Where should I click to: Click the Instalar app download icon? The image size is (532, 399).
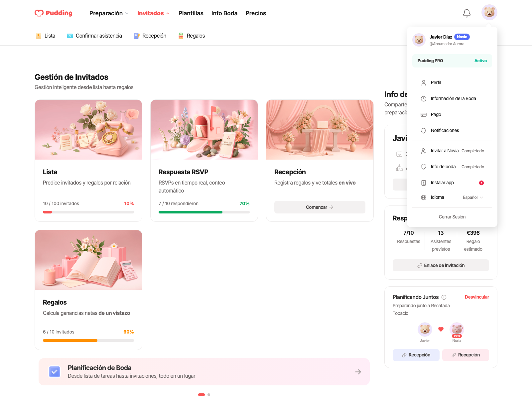424,183
